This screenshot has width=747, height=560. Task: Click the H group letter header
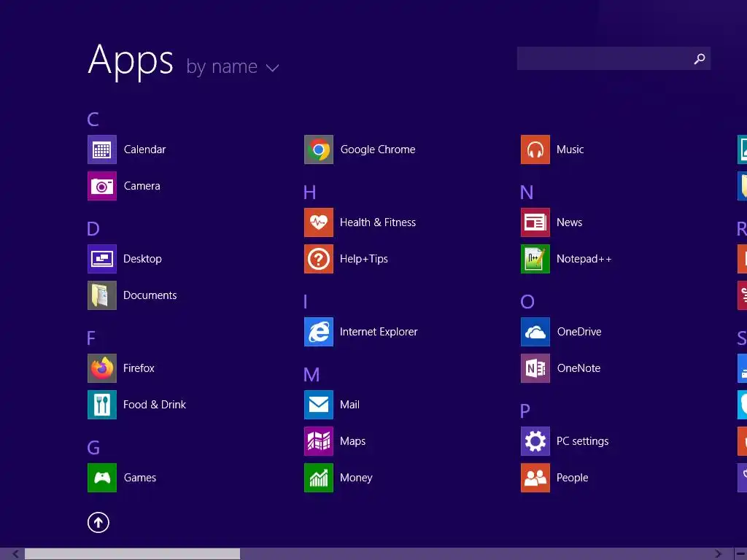coord(309,192)
